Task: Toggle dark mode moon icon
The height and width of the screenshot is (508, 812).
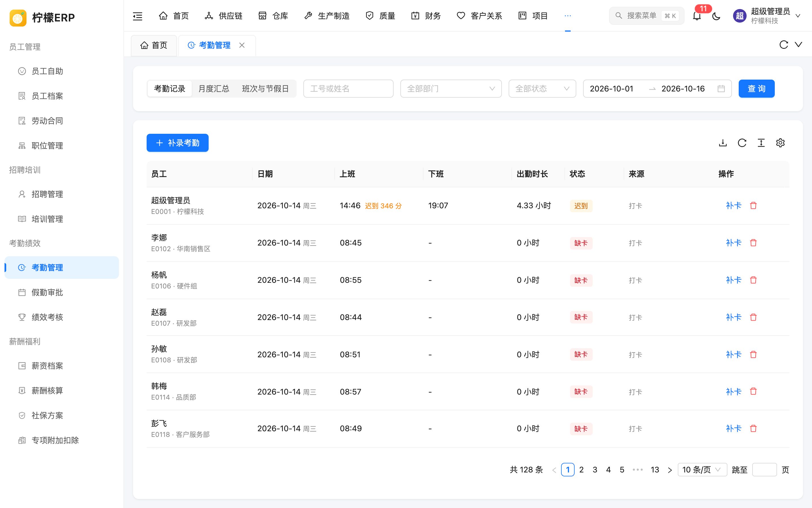Action: [x=716, y=16]
